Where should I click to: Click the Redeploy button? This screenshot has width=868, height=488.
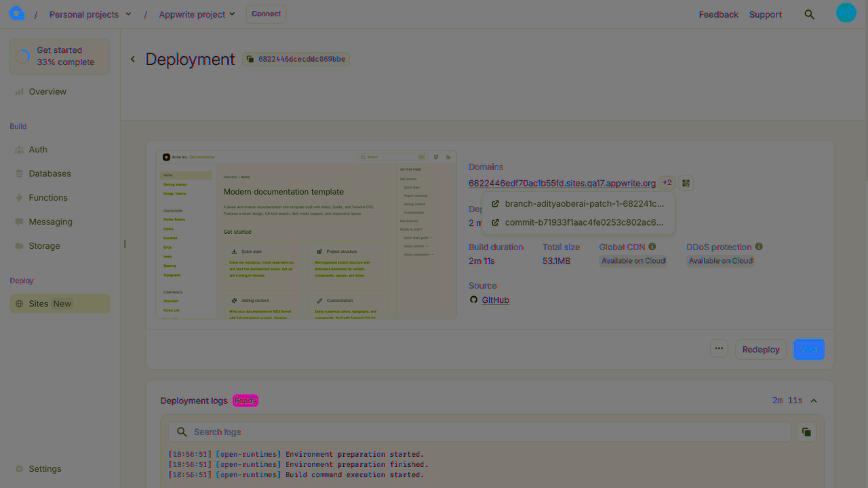click(760, 349)
